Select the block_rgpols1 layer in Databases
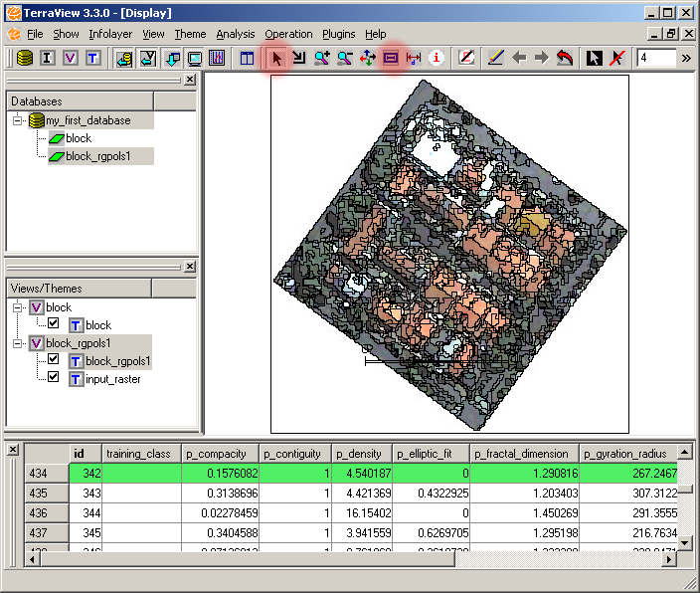The height and width of the screenshot is (593, 700). (x=101, y=156)
